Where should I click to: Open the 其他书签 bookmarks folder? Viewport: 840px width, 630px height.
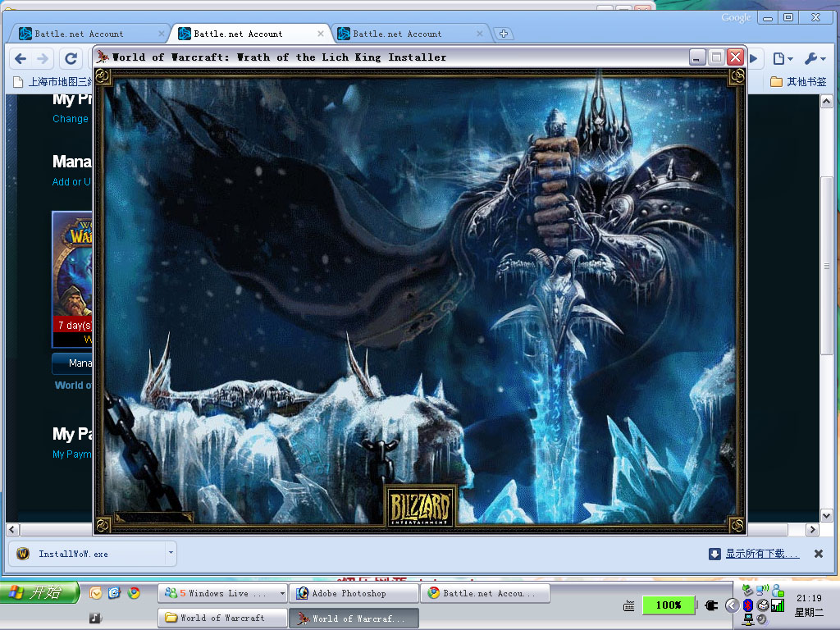[x=798, y=82]
